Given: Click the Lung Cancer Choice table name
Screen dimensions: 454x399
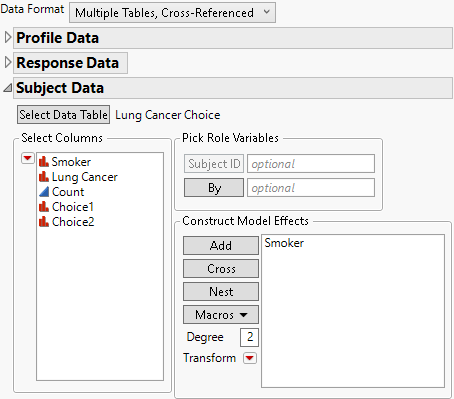Looking at the screenshot, I should [168, 115].
